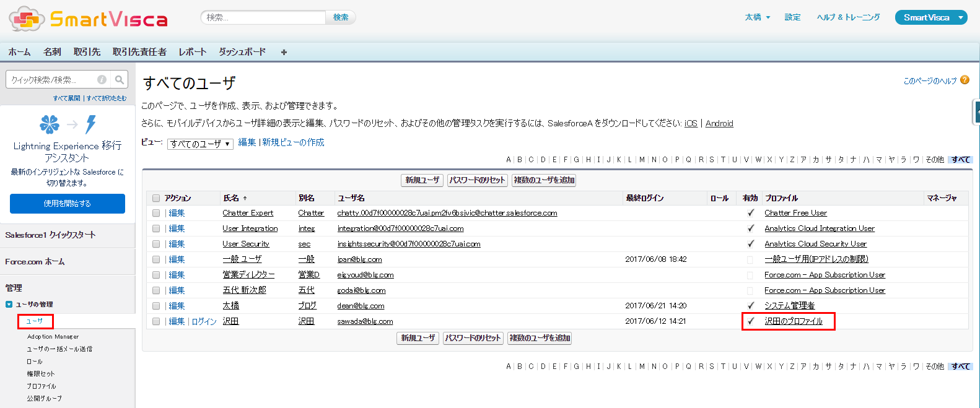Check the 営業ディレクター row checkbox
980x408 pixels.
click(156, 275)
